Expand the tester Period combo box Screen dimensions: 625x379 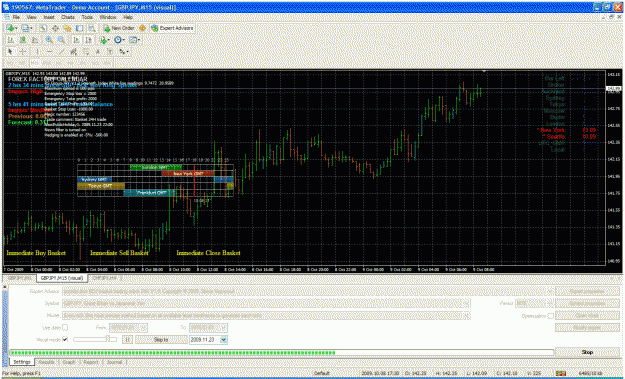550,303
